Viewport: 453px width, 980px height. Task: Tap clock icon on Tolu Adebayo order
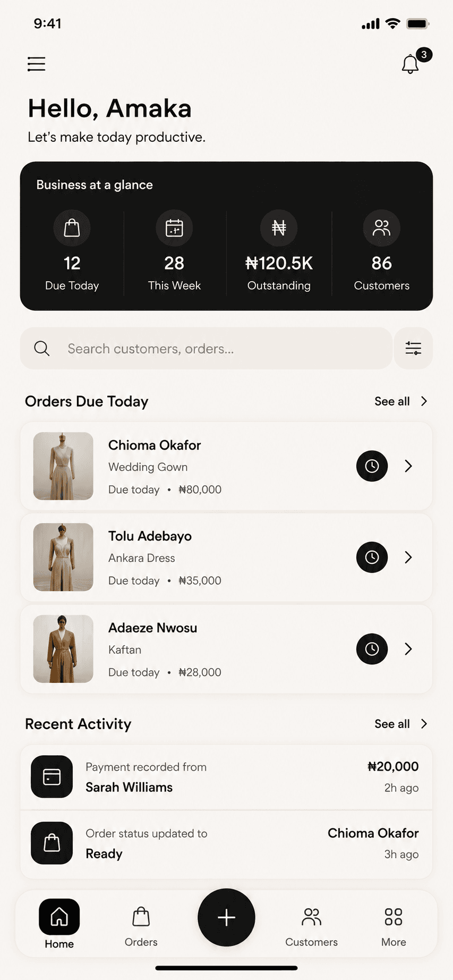click(372, 557)
